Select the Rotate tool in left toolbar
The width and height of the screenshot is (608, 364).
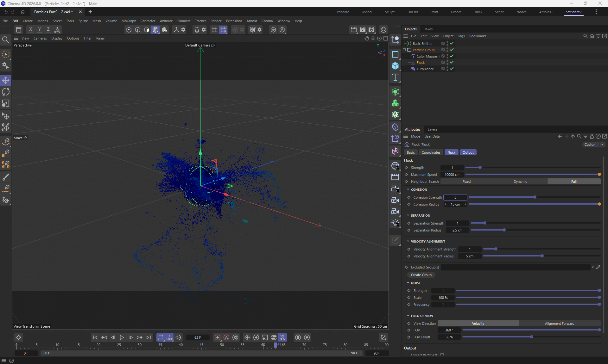point(6,92)
